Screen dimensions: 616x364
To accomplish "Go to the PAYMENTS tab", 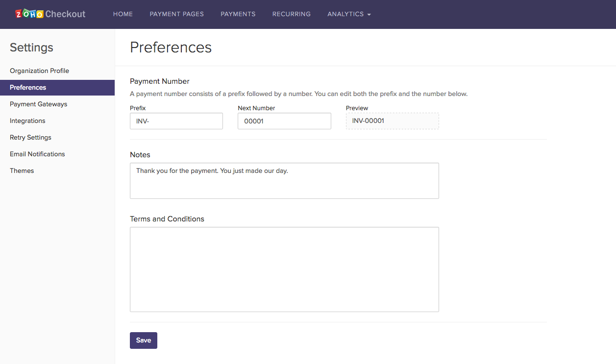I will 238,14.
